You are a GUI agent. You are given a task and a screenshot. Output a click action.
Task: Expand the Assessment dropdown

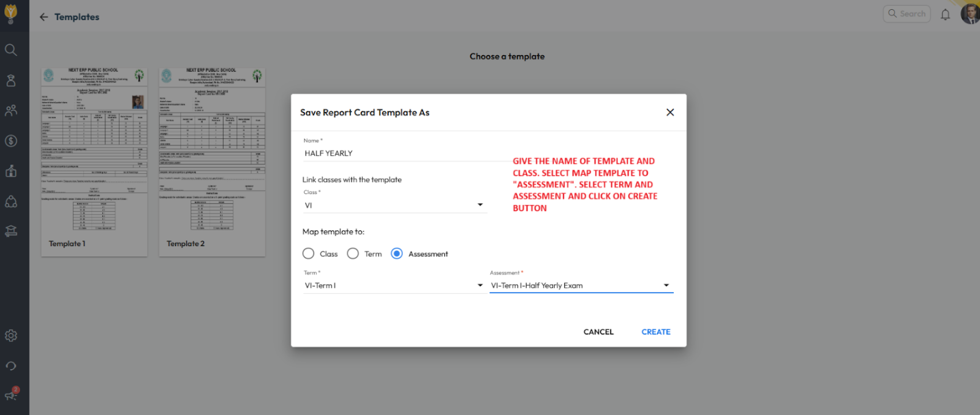click(581, 285)
